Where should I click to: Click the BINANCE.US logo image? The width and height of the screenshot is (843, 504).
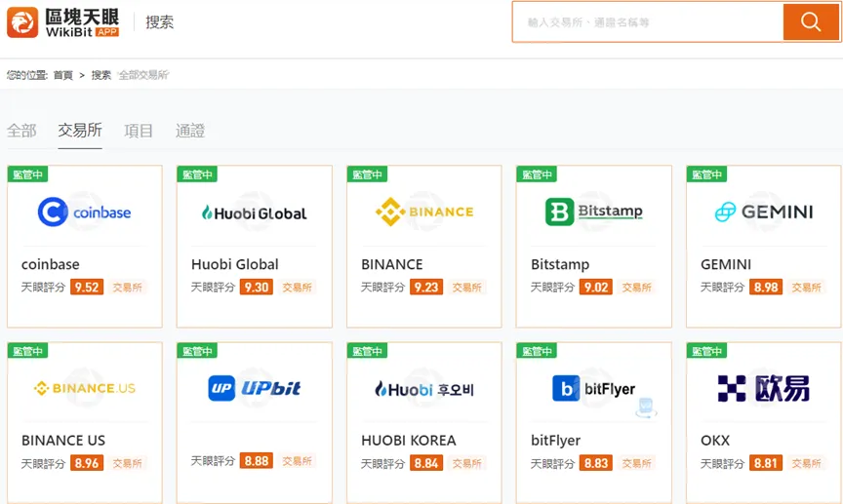pos(85,388)
